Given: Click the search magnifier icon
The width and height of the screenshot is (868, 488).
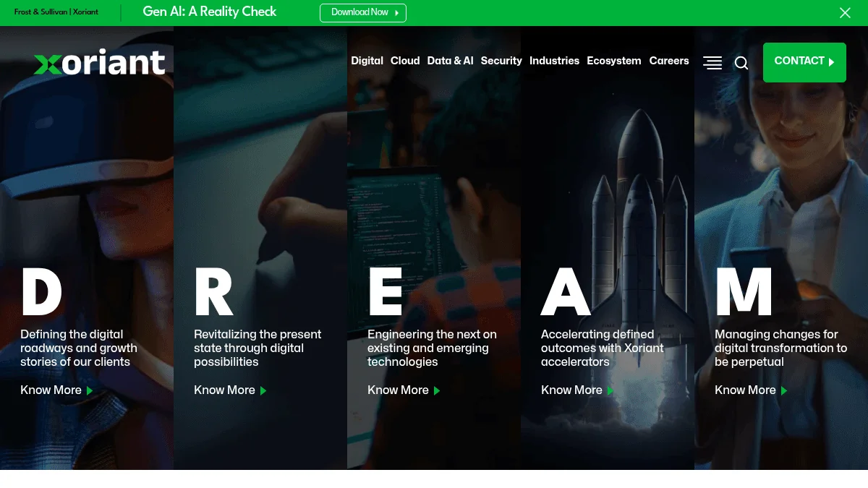Looking at the screenshot, I should click(741, 63).
